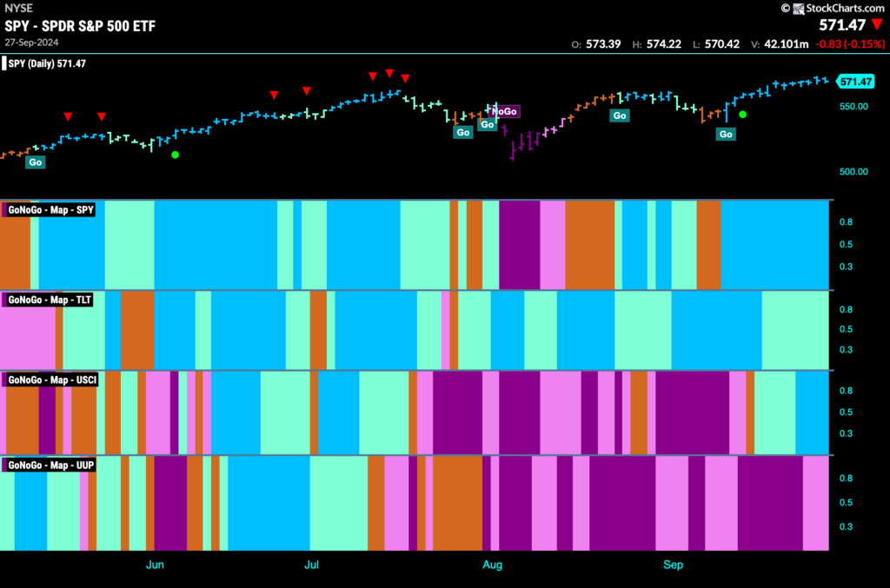This screenshot has height=588, width=890.
Task: Click the green dot in mid September
Action: tap(742, 115)
